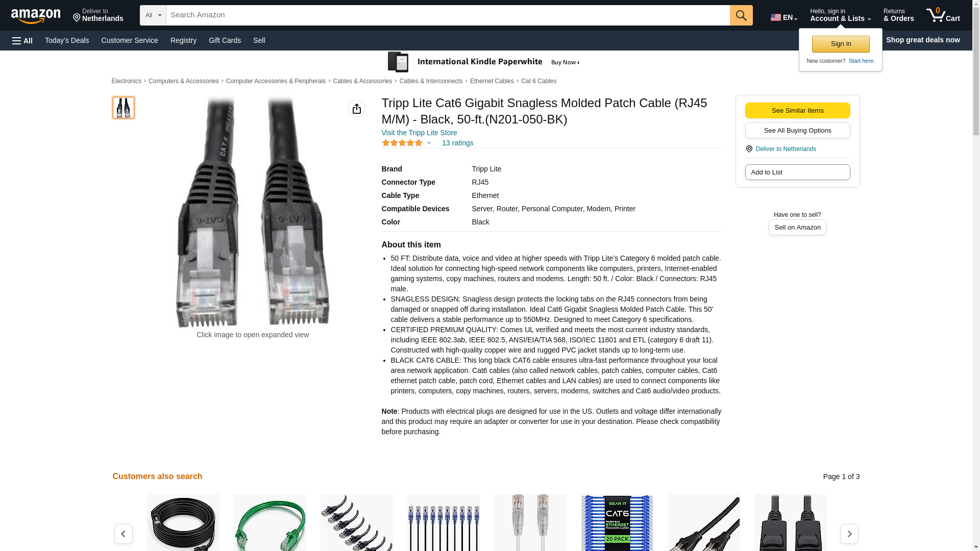Screen dimensions: 980x551
Task: Click the Amazon logo
Action: click(x=36, y=16)
